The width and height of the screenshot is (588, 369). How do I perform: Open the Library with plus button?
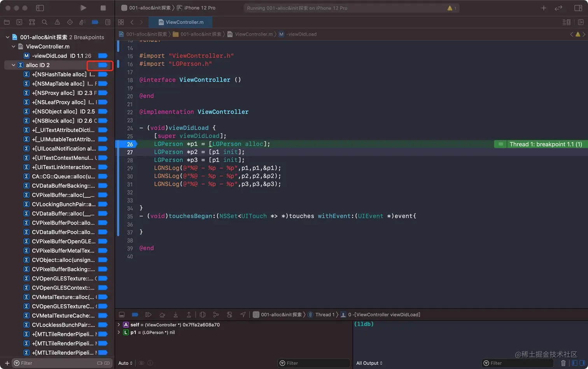[544, 8]
